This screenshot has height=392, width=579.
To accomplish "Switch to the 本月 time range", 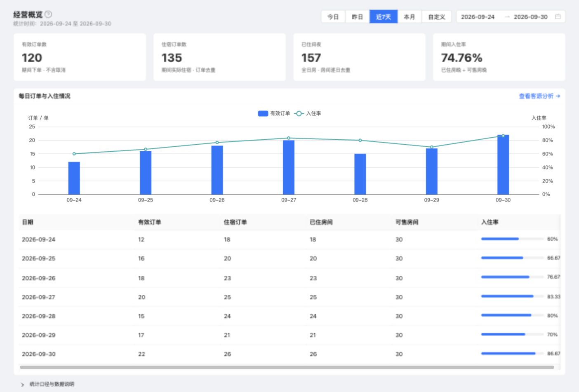I will pyautogui.click(x=410, y=17).
